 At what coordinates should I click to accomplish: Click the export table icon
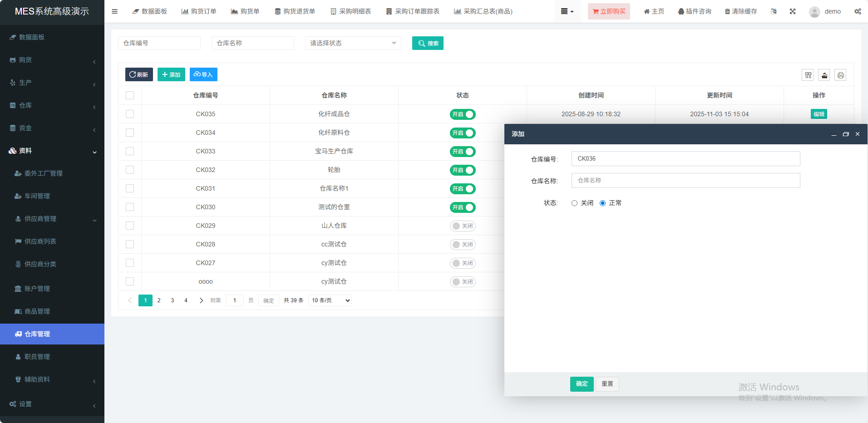click(x=824, y=75)
